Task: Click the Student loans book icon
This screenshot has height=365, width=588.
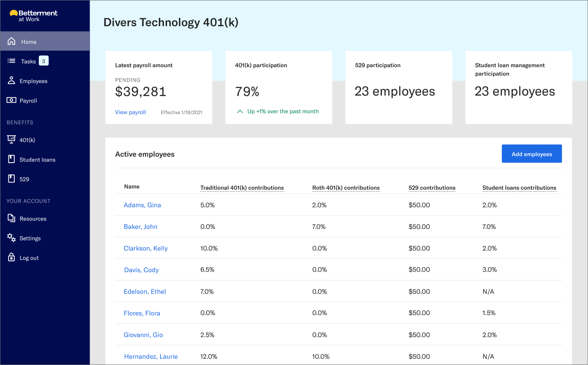Action: coord(11,159)
